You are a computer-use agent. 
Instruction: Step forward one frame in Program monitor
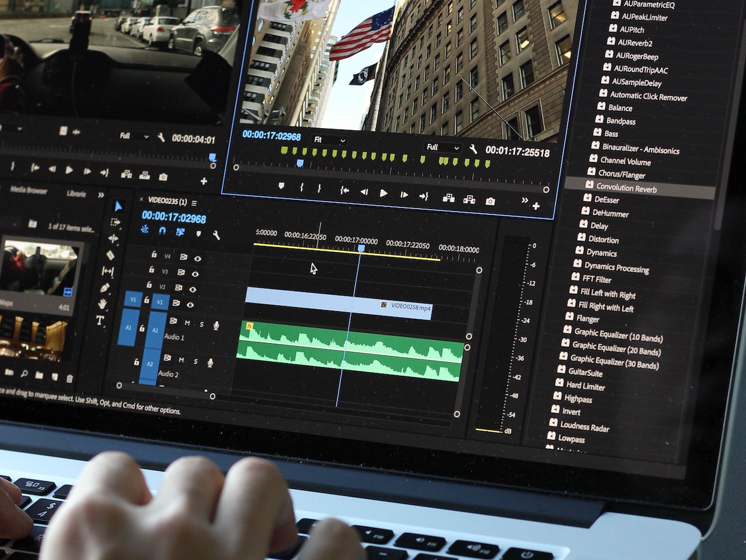point(404,195)
